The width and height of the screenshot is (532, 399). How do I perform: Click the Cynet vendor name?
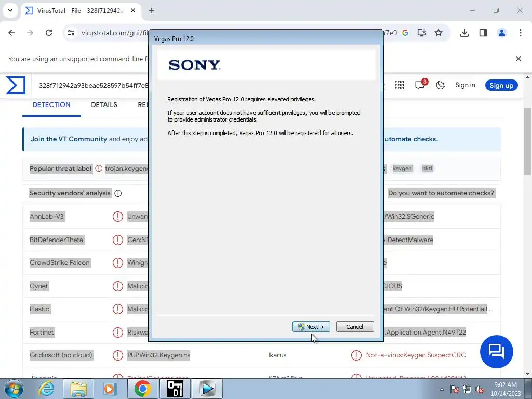(x=38, y=286)
